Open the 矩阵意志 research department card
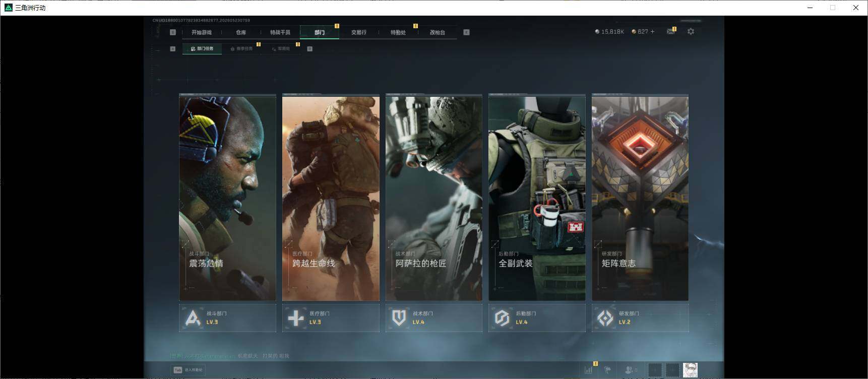This screenshot has width=868, height=379. point(640,198)
